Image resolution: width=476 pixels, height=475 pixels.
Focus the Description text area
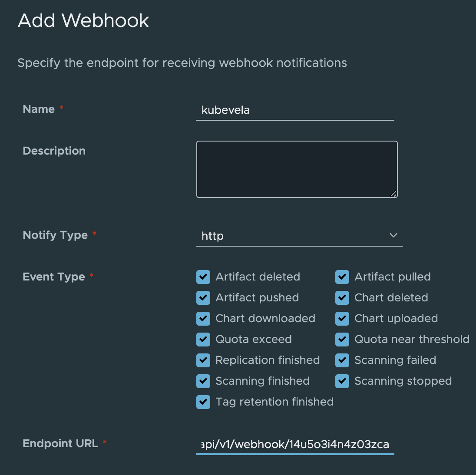pos(297,169)
